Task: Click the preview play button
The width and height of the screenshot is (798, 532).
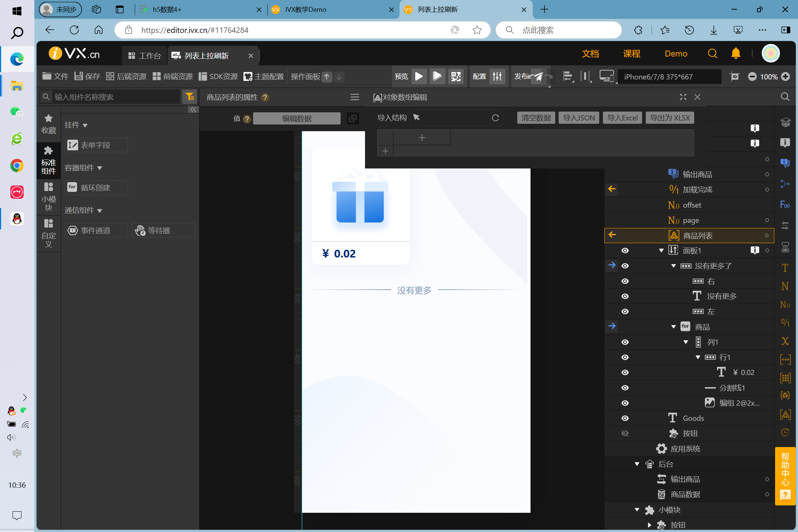Action: (x=419, y=76)
